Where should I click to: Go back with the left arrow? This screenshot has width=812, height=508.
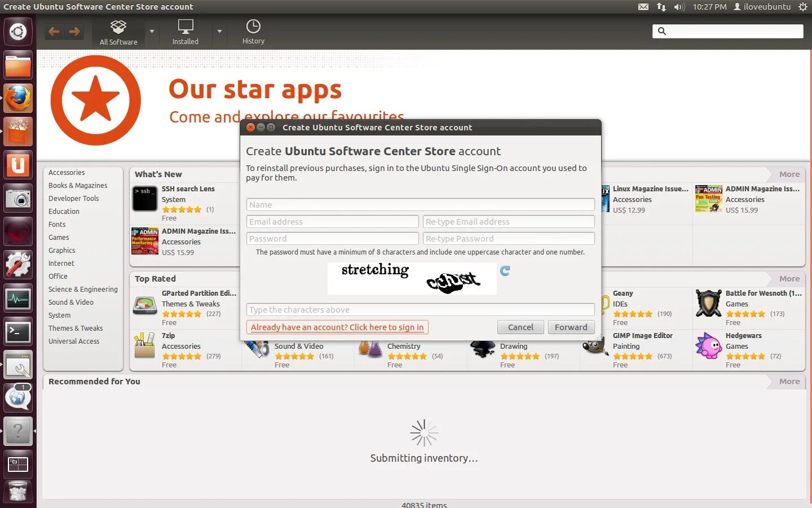(x=54, y=32)
